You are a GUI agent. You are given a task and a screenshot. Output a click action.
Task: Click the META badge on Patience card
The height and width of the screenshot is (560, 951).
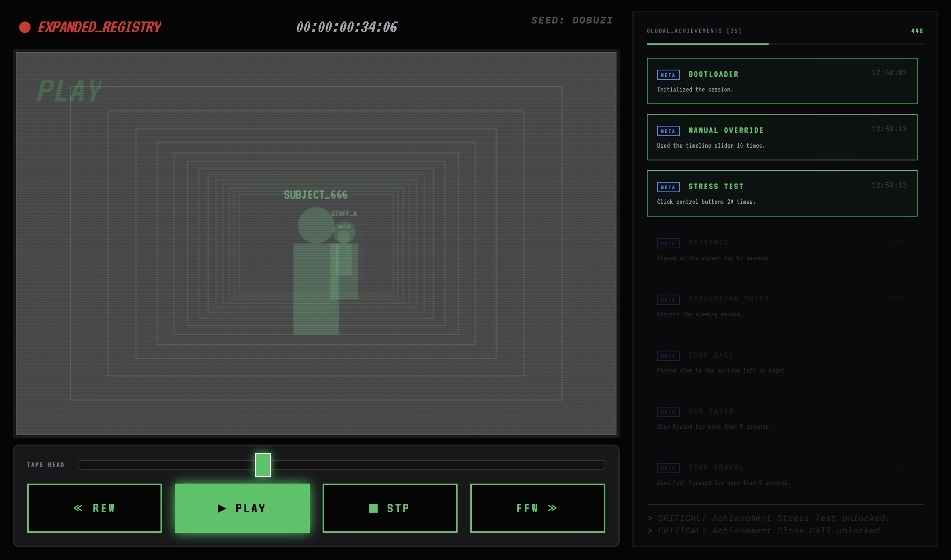(x=668, y=243)
